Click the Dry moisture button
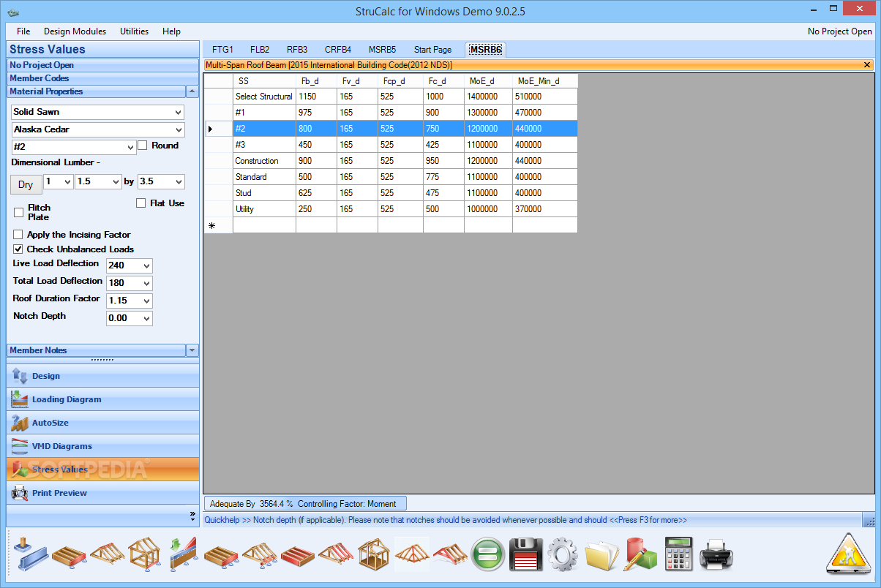The image size is (881, 588). (x=26, y=185)
